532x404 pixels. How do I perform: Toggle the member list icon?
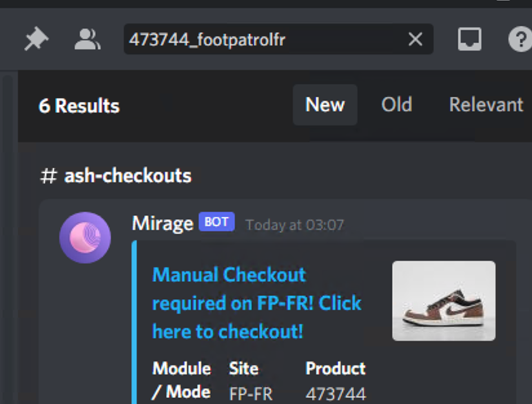87,39
